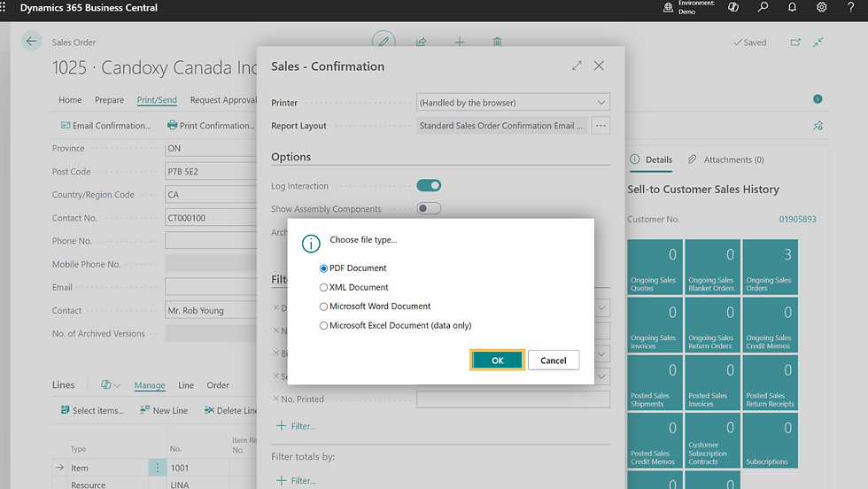This screenshot has width=868, height=489.
Task: Expand the Sales - Confirmation dialog
Action: 577,66
